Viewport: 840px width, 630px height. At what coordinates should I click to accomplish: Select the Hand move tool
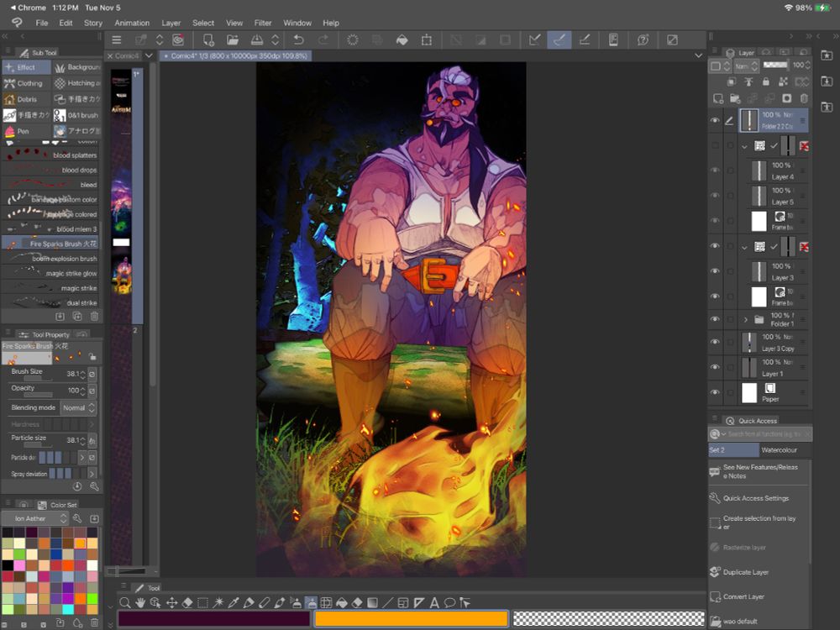(x=140, y=602)
